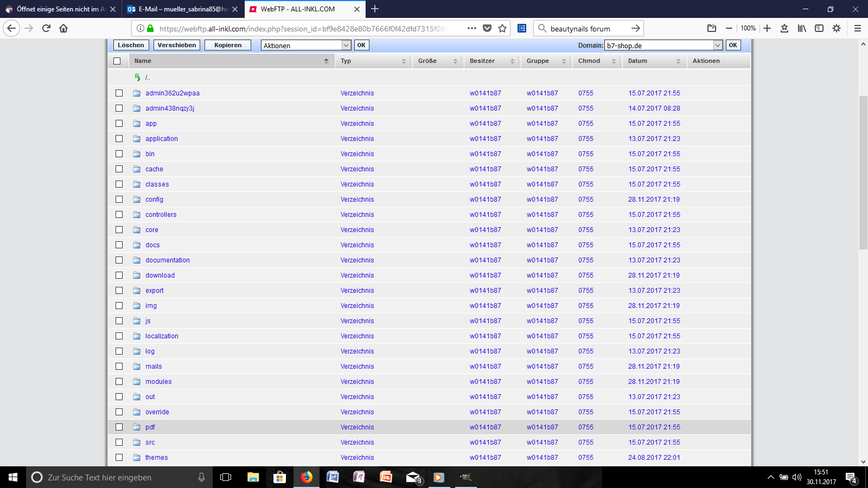
Task: Open Word from the taskbar
Action: coord(333,477)
